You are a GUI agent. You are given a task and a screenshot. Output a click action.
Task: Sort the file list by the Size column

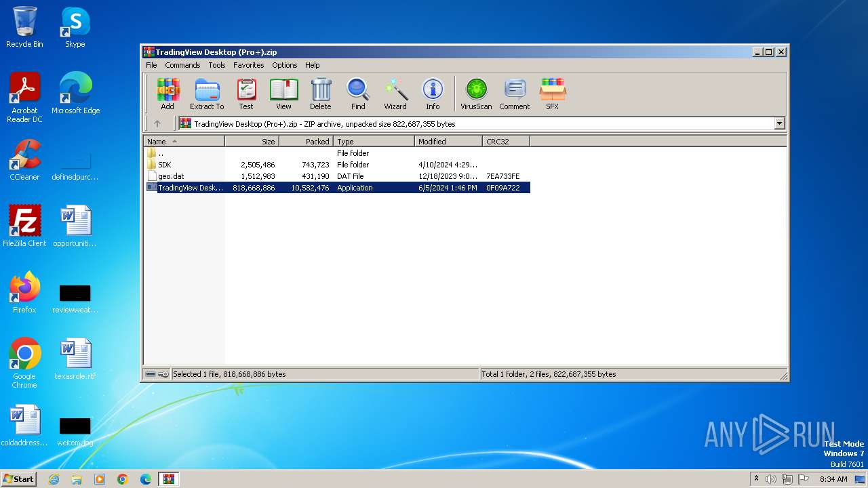(x=252, y=142)
